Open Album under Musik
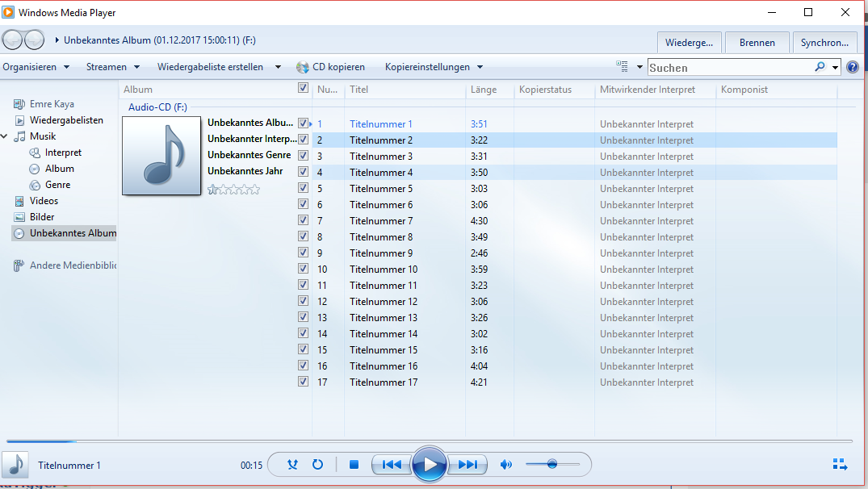Screen dimensions: 868x489 59,168
